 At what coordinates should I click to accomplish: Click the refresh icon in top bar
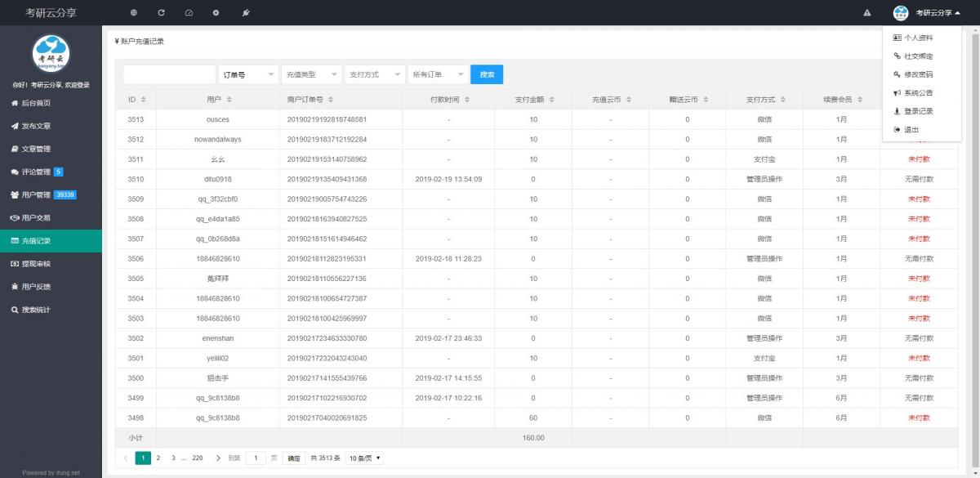(x=162, y=13)
